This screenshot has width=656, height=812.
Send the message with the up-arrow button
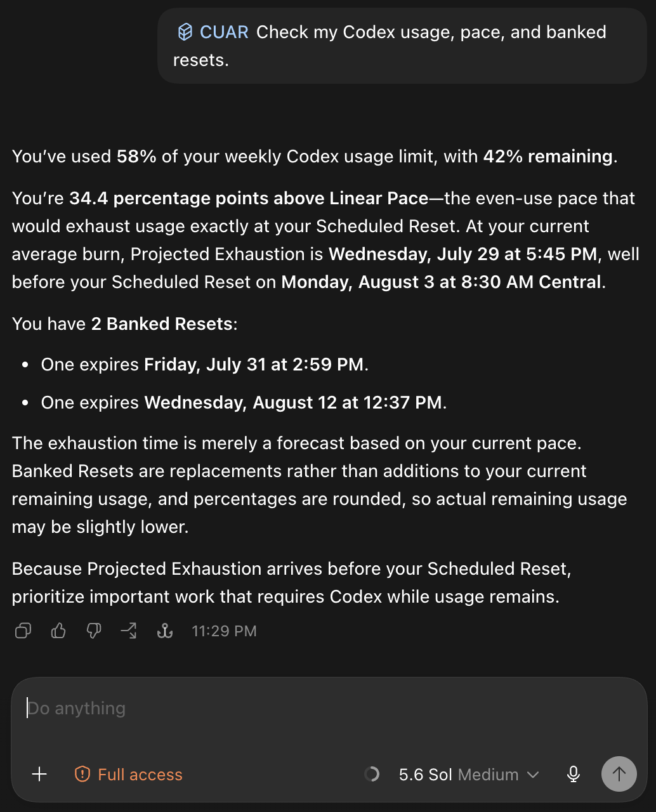click(x=619, y=774)
